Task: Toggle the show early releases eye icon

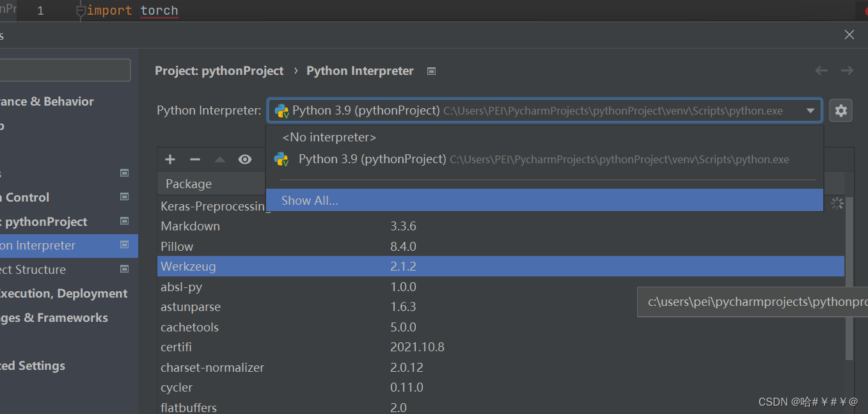Action: point(245,159)
